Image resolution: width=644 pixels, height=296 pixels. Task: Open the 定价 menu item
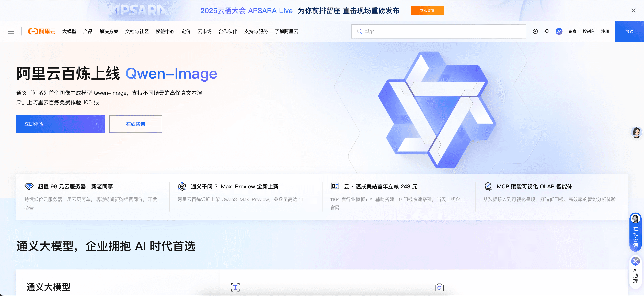(186, 31)
